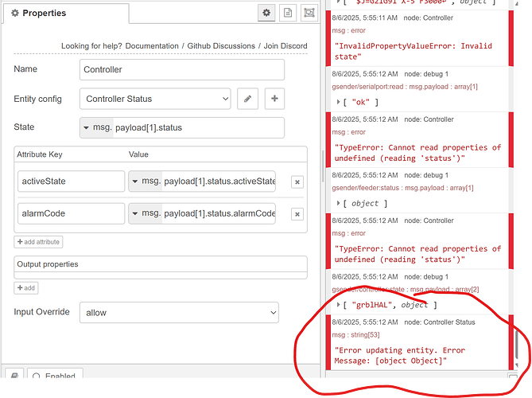Expand [ "grblHAL", object ] debug array
532x398 pixels.
[x=338, y=305]
